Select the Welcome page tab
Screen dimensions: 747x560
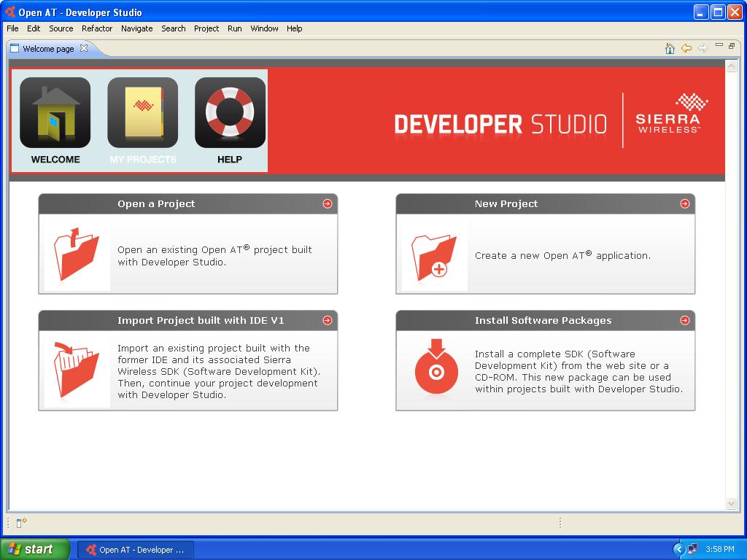pyautogui.click(x=48, y=49)
